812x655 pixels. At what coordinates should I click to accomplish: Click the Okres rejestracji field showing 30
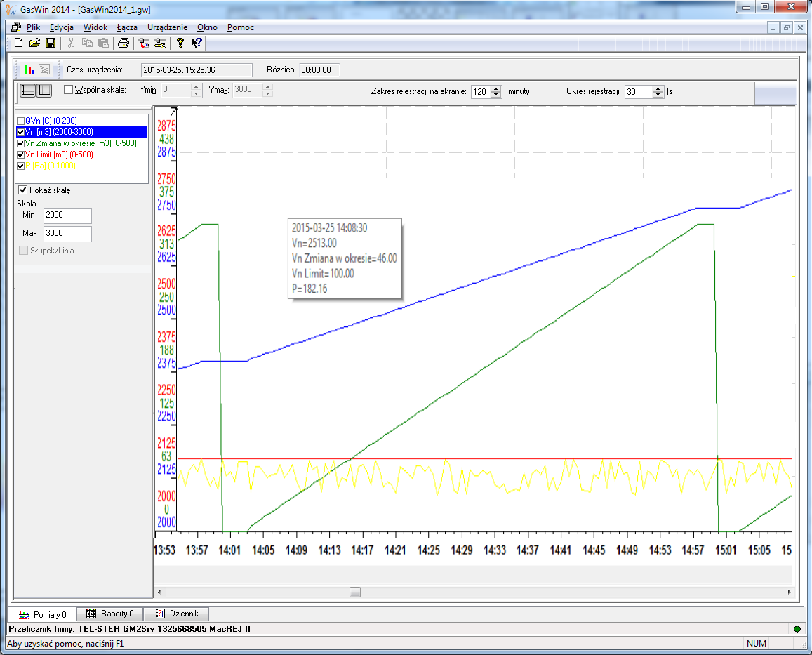click(639, 92)
